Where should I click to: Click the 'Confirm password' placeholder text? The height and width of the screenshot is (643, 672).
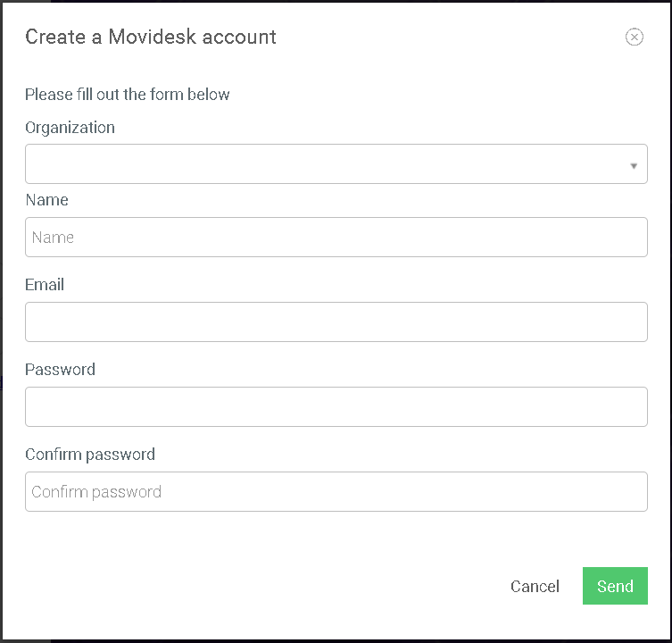tap(96, 492)
